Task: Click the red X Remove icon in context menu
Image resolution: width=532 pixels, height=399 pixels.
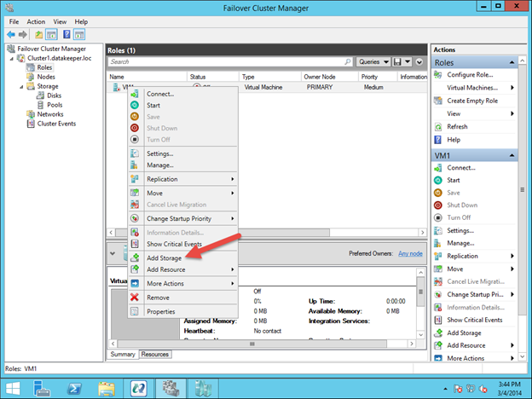Action: point(134,298)
